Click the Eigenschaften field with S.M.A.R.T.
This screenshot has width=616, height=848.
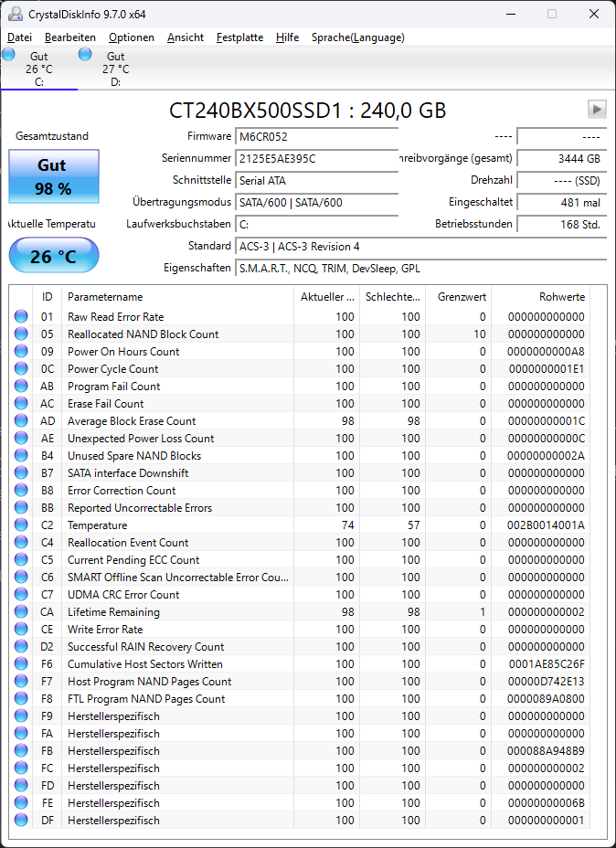pos(420,269)
